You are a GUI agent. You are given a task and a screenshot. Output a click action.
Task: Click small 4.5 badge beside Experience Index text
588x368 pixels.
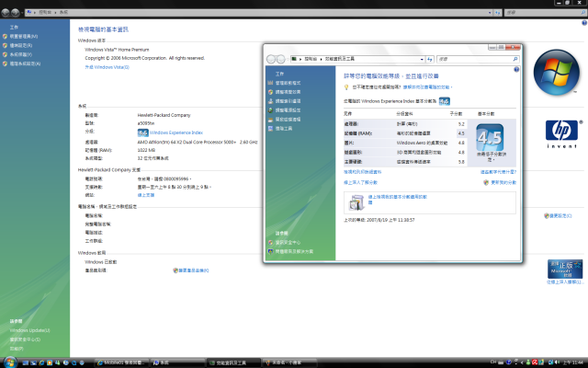445,101
